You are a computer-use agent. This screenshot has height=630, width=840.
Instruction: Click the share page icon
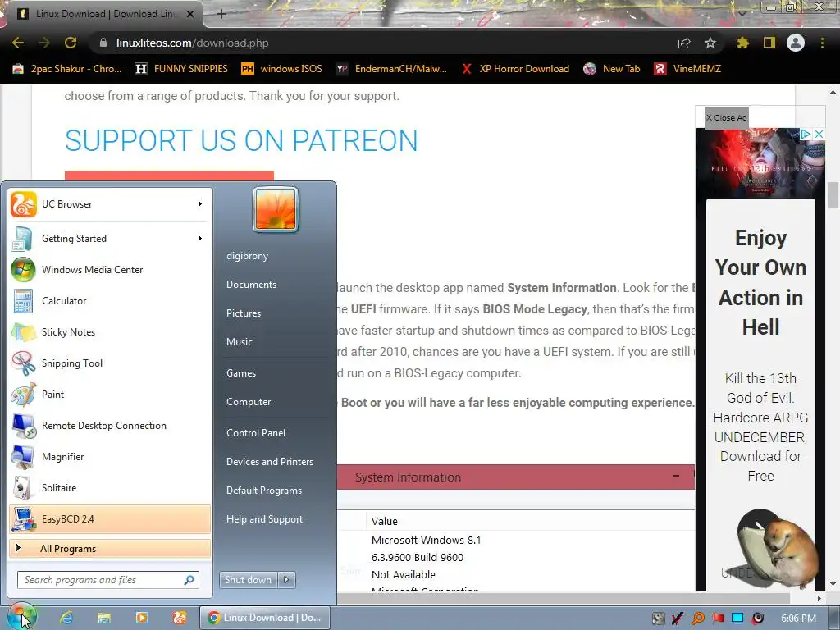684,43
